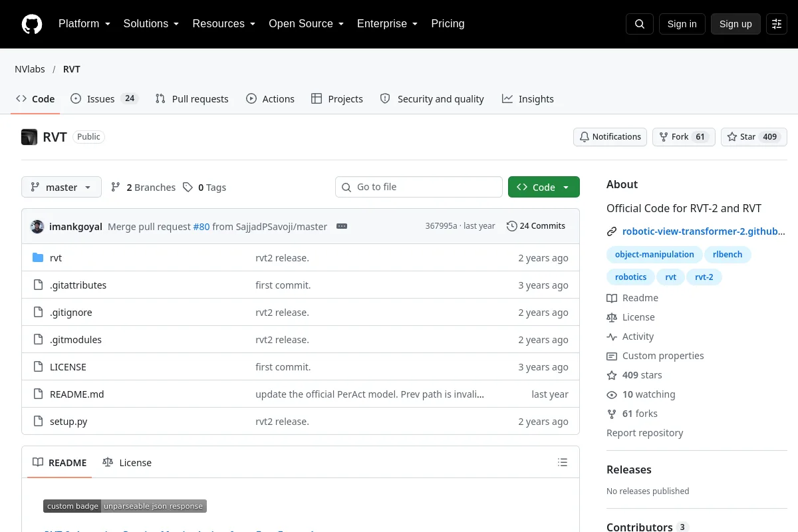
Task: Open the Solutions dropdown menu
Action: [151, 24]
